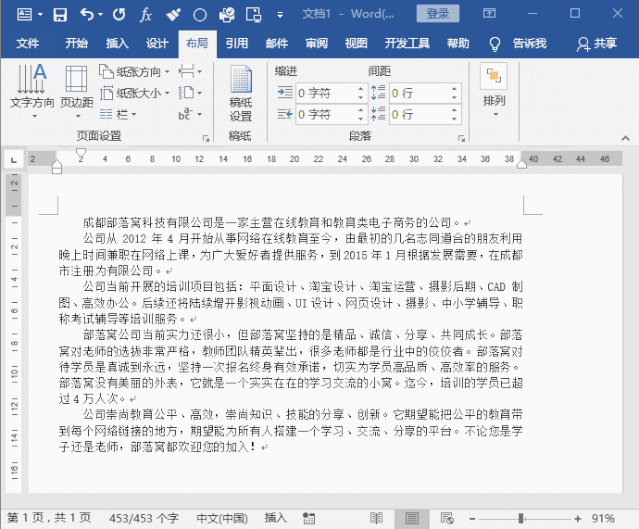Click the Undo arrow icon
Screen dimensions: 639x529
click(86, 15)
